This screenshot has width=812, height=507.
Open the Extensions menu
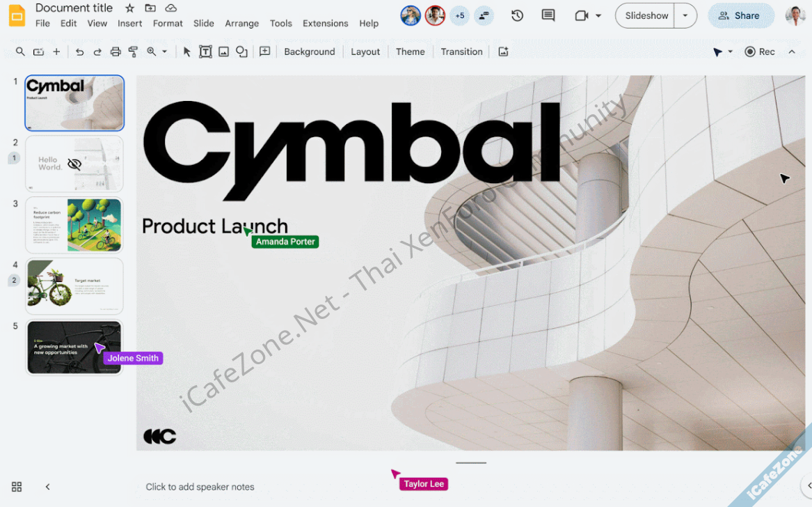pos(325,23)
